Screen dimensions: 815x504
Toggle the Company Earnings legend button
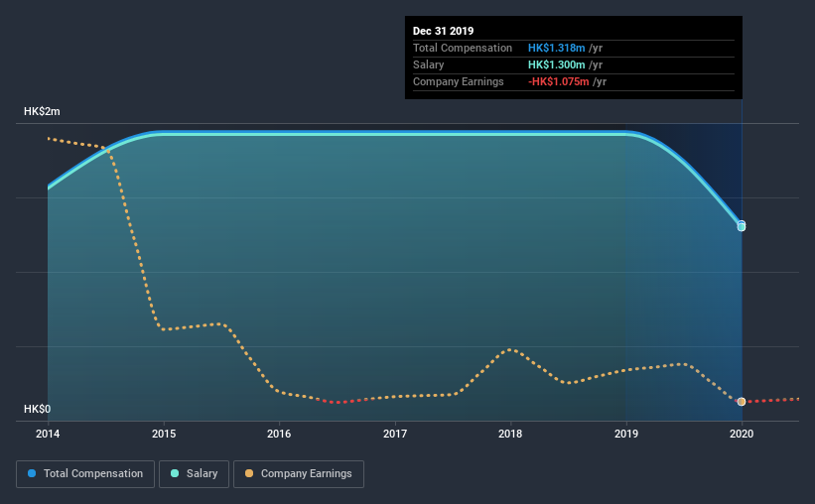(299, 474)
